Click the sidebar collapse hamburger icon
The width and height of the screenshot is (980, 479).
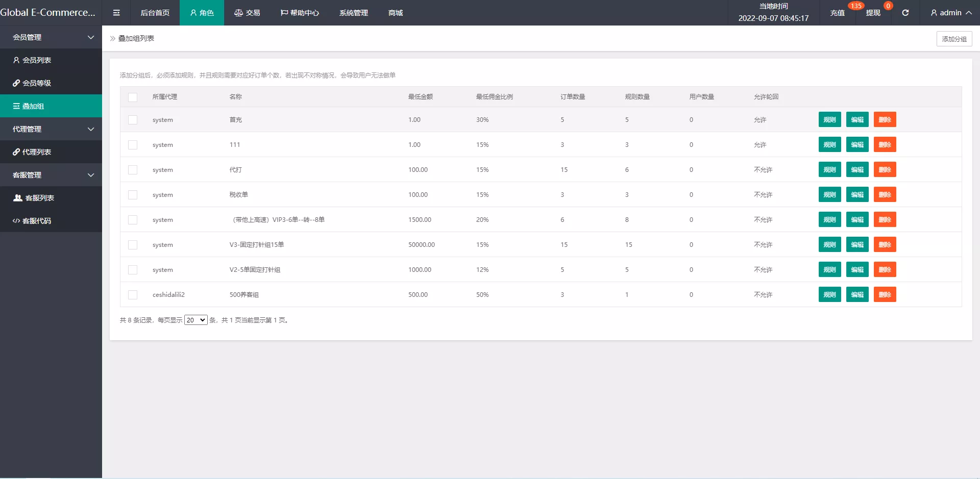[116, 13]
